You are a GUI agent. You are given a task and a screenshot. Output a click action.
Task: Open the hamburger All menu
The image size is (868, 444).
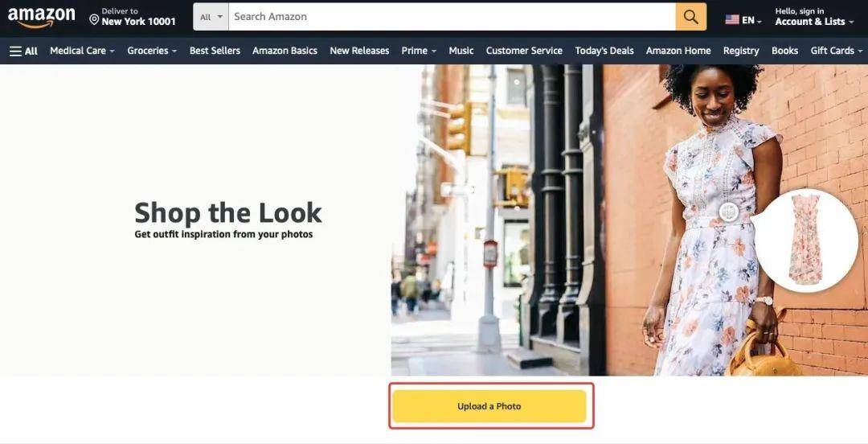(23, 51)
